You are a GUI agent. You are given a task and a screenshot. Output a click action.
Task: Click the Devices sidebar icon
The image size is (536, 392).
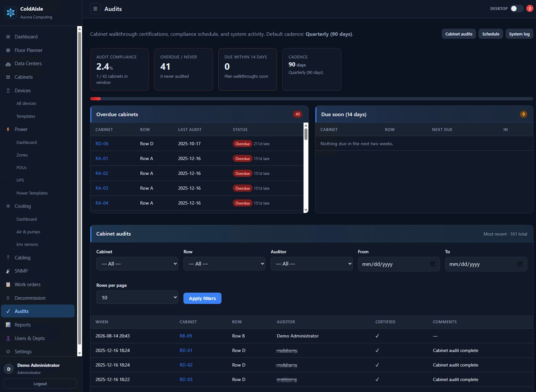pos(8,91)
